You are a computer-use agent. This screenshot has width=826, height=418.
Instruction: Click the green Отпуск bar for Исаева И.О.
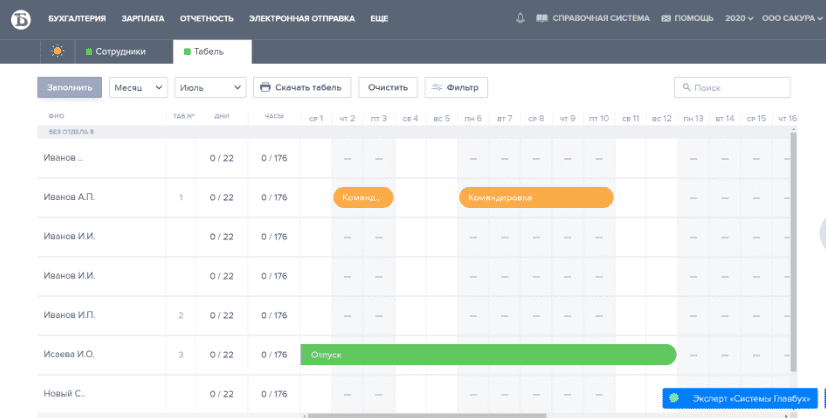[488, 355]
